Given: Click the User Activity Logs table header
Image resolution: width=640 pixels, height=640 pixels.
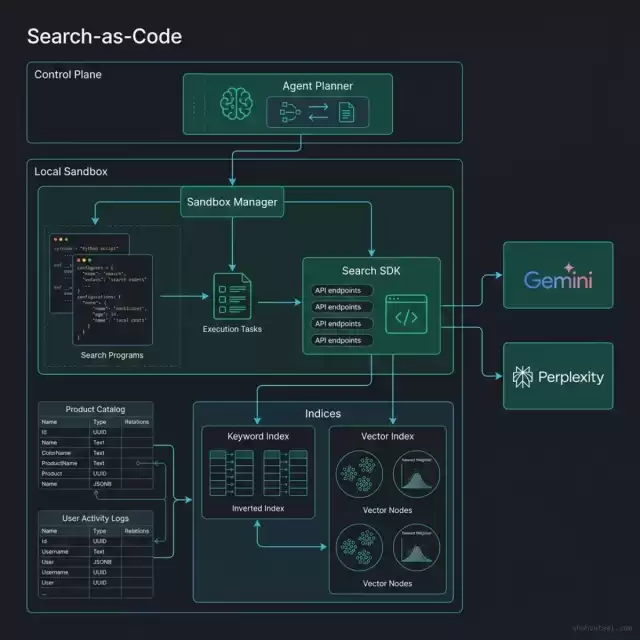Looking at the screenshot, I should coord(96,518).
